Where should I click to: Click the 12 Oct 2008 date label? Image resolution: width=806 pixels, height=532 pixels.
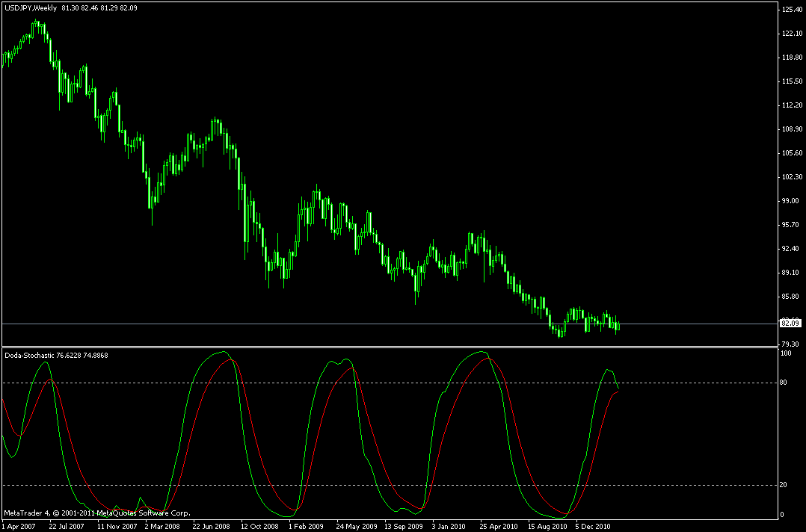[x=259, y=526]
